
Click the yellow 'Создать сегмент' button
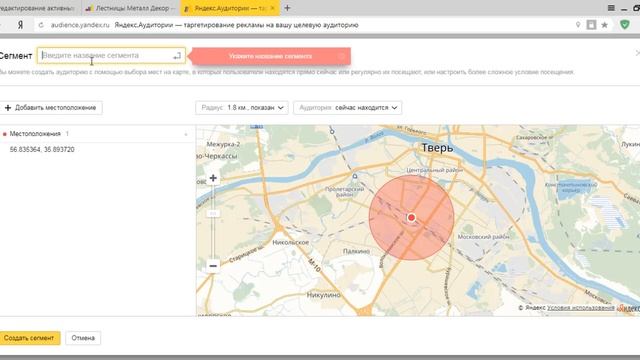(29, 338)
